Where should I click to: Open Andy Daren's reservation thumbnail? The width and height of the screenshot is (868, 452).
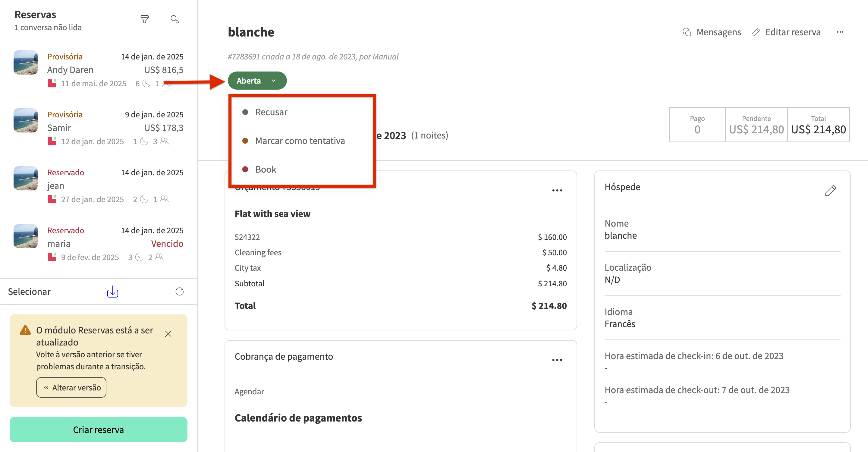[26, 62]
